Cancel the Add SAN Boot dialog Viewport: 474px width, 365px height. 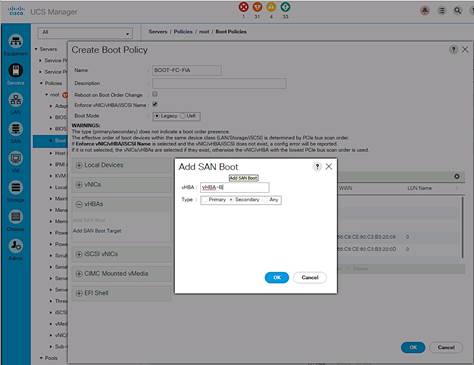click(310, 277)
